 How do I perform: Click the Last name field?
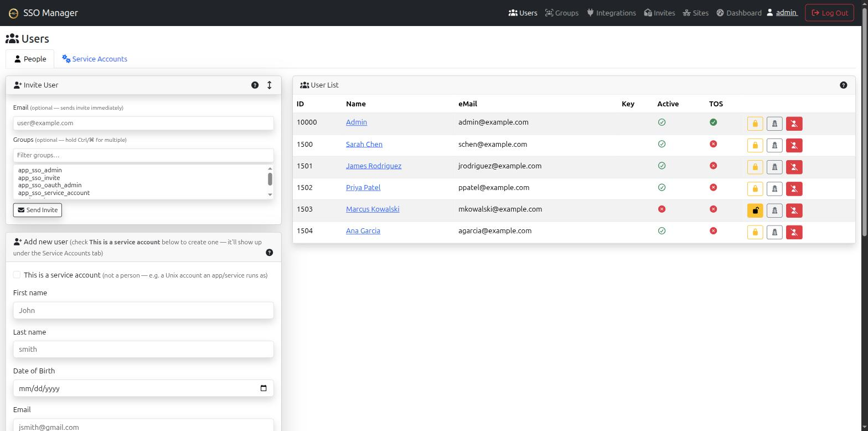pos(143,349)
